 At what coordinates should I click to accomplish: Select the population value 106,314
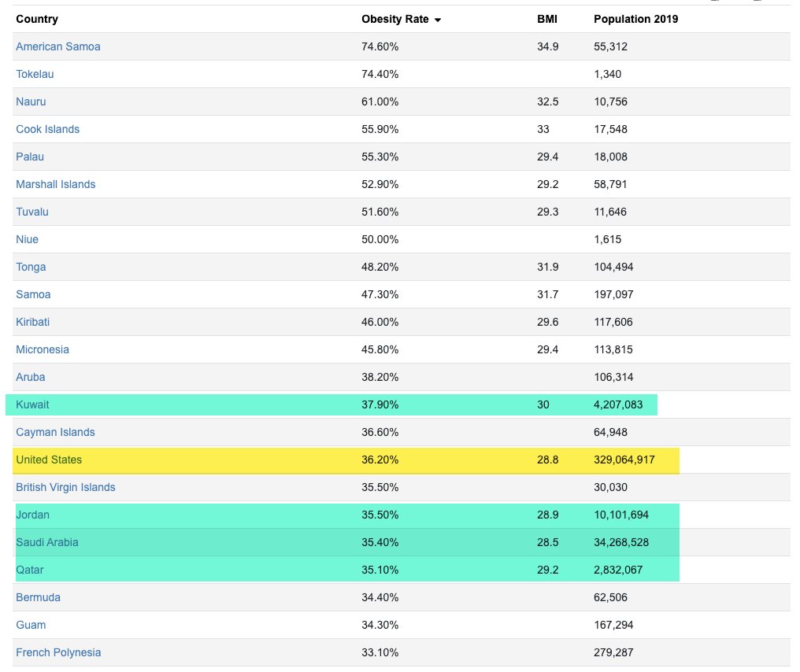[613, 377]
